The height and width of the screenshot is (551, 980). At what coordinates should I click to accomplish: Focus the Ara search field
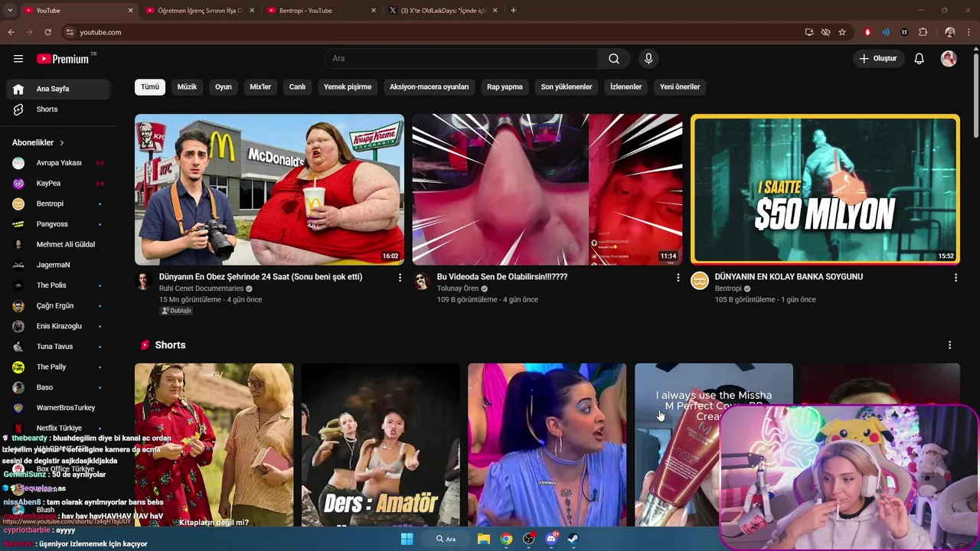[x=461, y=59]
